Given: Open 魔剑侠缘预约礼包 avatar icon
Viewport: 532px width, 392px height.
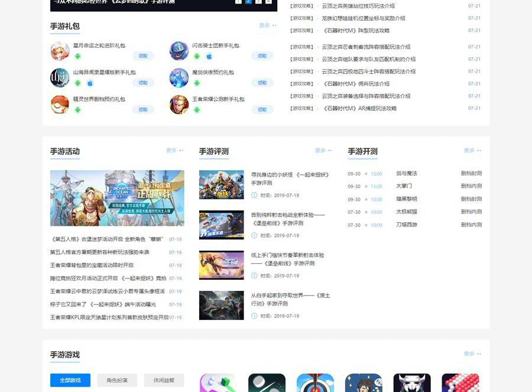Looking at the screenshot, I should pyautogui.click(x=179, y=77).
